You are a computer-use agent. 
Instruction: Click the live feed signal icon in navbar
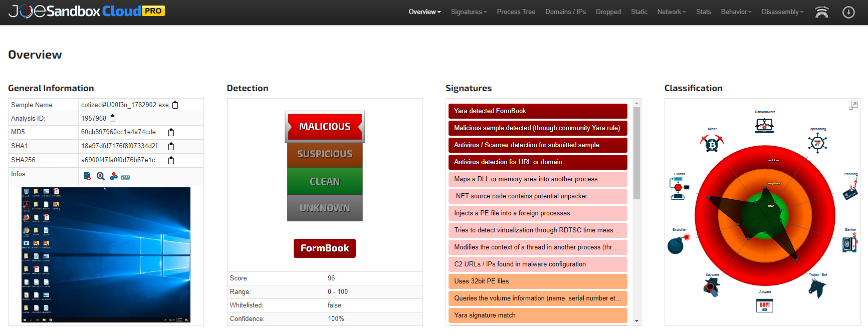point(822,12)
